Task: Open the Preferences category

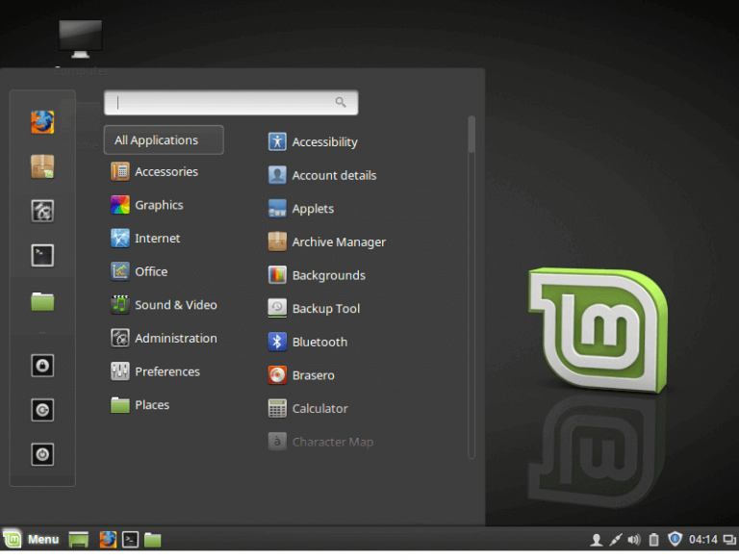Action: click(156, 371)
